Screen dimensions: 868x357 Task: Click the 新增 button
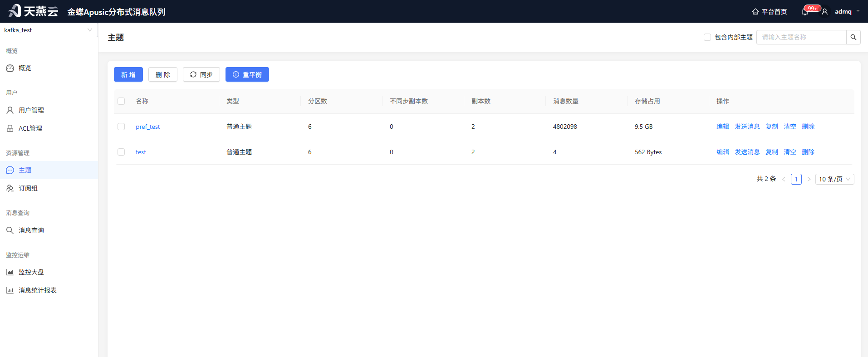[x=128, y=74]
